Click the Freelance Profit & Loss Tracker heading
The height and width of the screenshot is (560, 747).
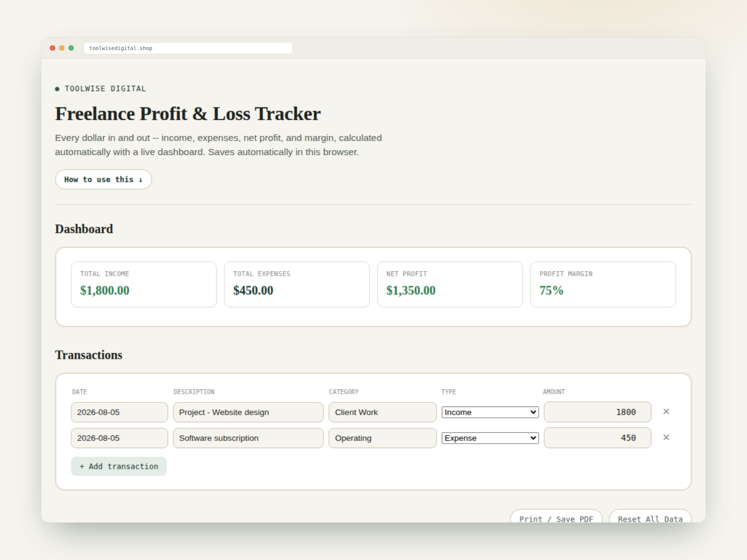(x=188, y=113)
